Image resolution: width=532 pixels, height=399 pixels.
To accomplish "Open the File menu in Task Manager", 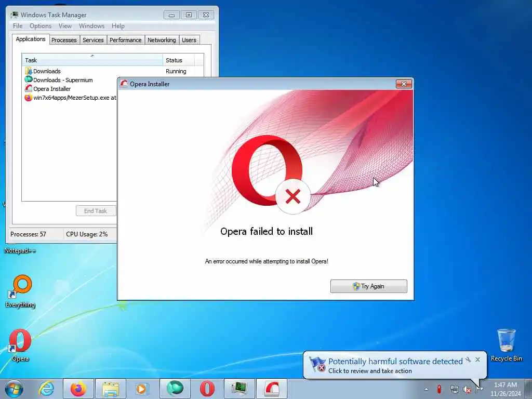I will (x=18, y=26).
